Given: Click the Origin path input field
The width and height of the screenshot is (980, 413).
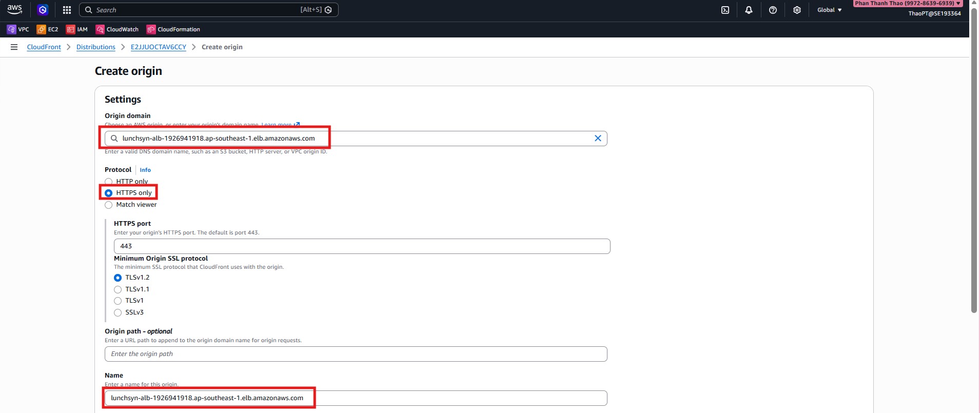Looking at the screenshot, I should (x=356, y=354).
